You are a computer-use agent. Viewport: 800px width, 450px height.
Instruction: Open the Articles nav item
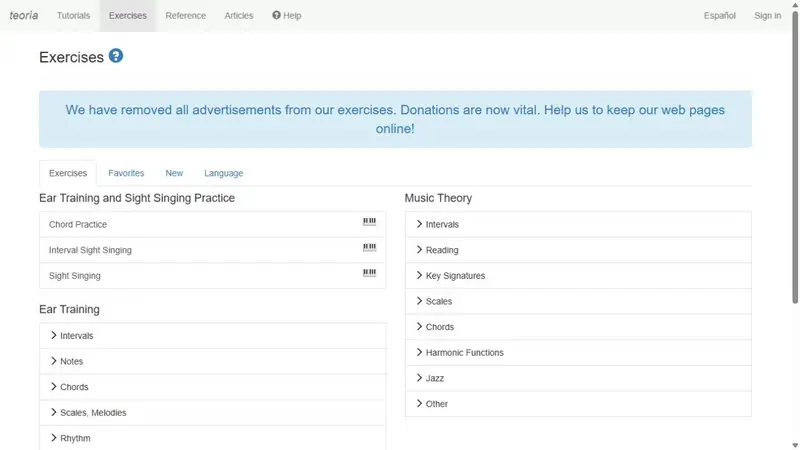coord(239,15)
